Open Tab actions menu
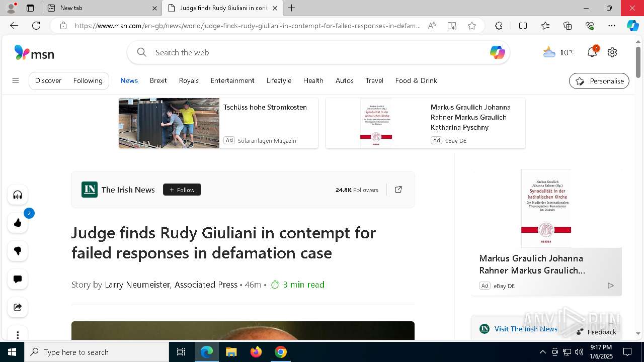 tap(30, 8)
